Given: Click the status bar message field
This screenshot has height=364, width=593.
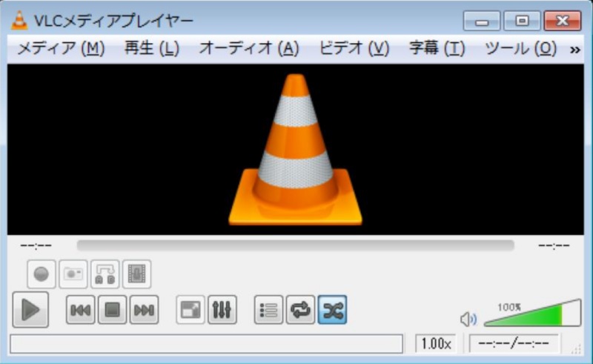Looking at the screenshot, I should click(207, 344).
